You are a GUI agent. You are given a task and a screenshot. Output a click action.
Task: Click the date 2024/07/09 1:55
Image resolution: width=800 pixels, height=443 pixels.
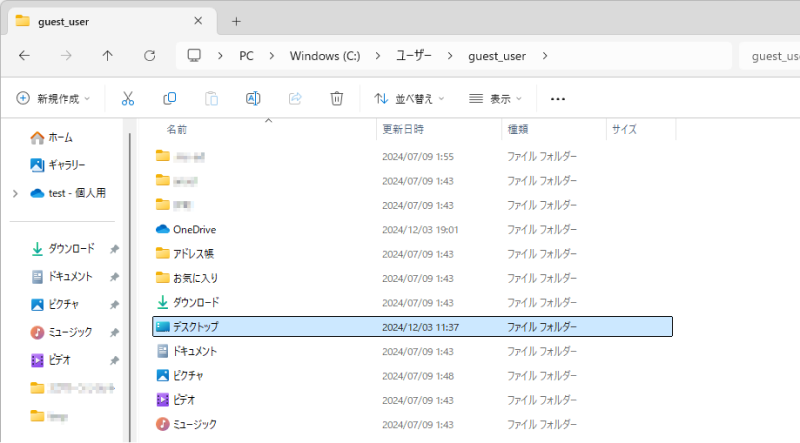click(x=418, y=157)
